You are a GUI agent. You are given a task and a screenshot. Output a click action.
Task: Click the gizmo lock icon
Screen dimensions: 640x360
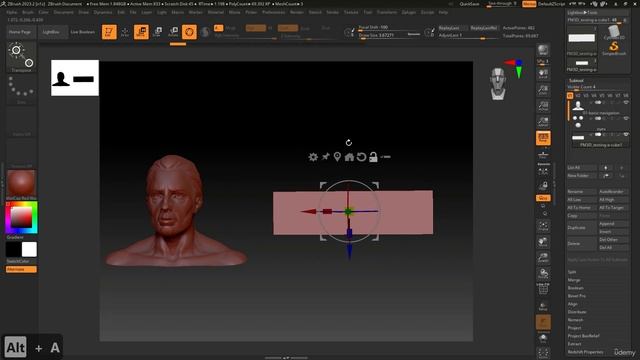[373, 157]
